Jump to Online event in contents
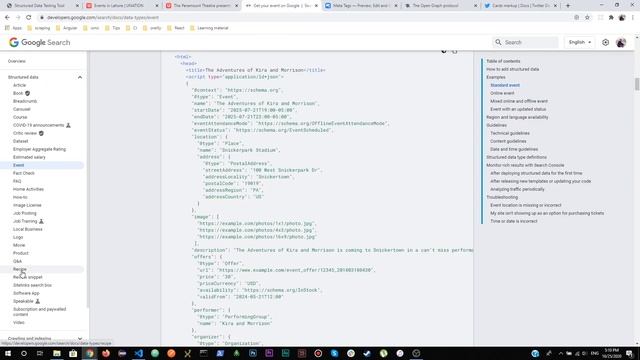 point(502,93)
